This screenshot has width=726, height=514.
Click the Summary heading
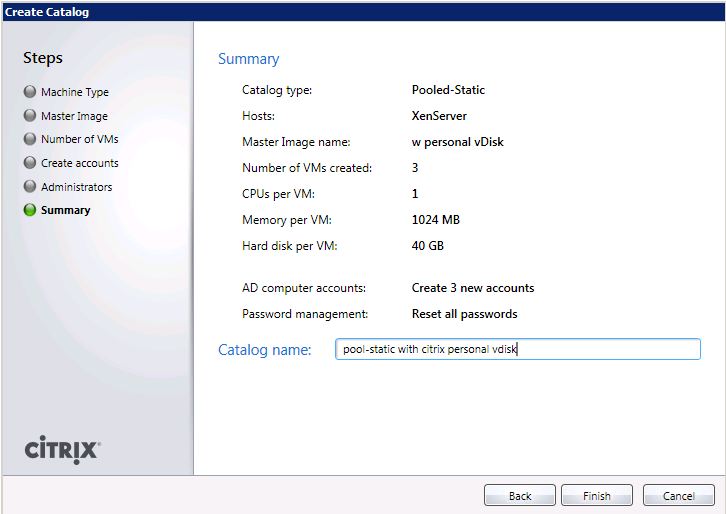(x=249, y=59)
